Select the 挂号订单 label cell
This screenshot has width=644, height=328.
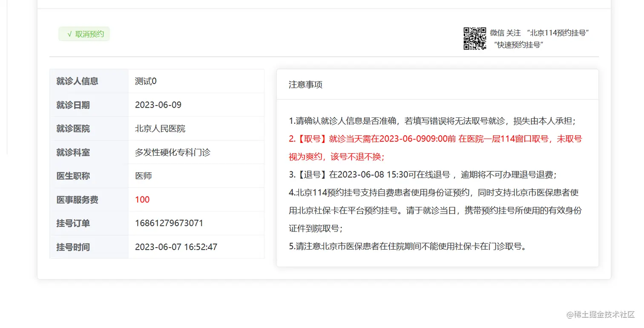point(89,223)
